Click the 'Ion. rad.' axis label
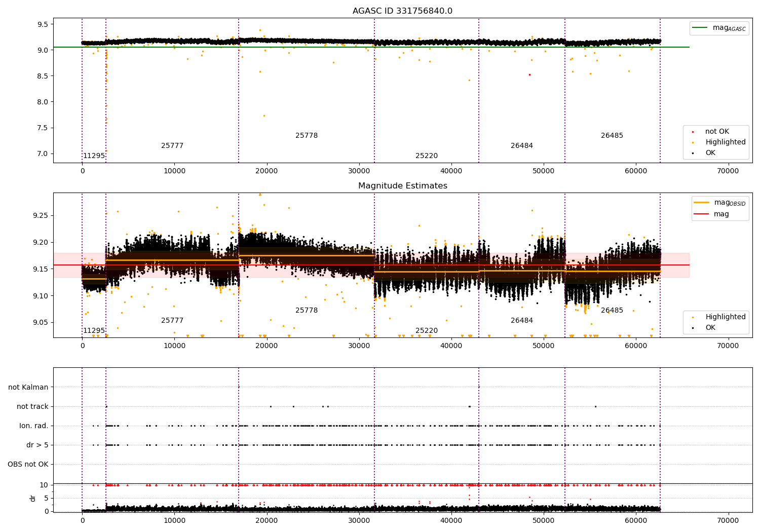 pos(34,426)
